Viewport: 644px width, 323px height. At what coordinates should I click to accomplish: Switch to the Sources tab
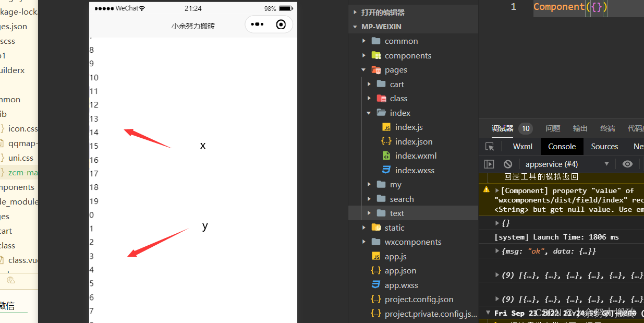[604, 146]
